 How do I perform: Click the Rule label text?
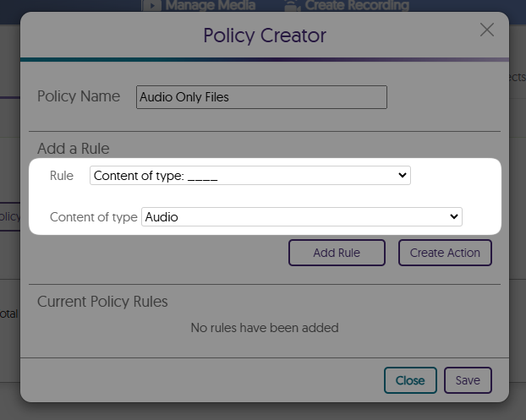click(62, 176)
